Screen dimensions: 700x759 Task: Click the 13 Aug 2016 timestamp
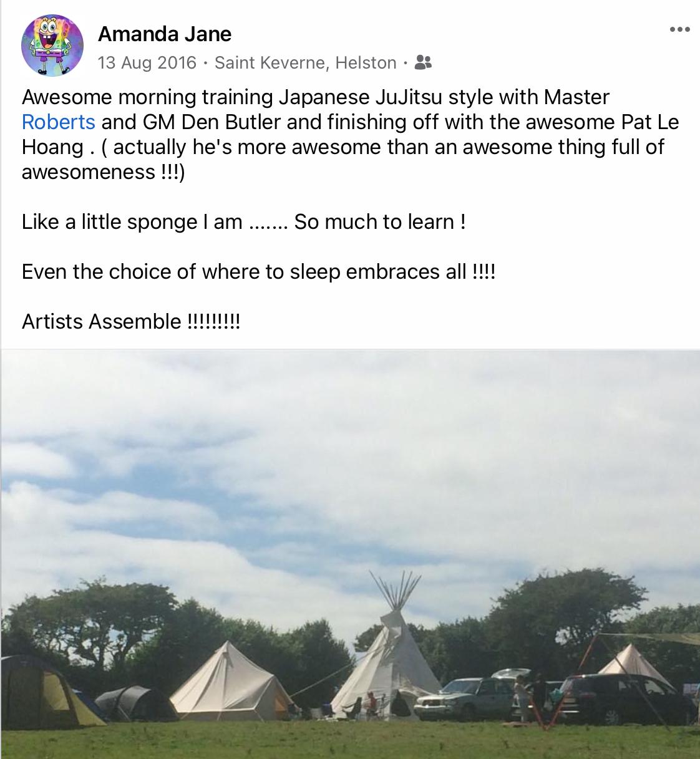tap(147, 63)
